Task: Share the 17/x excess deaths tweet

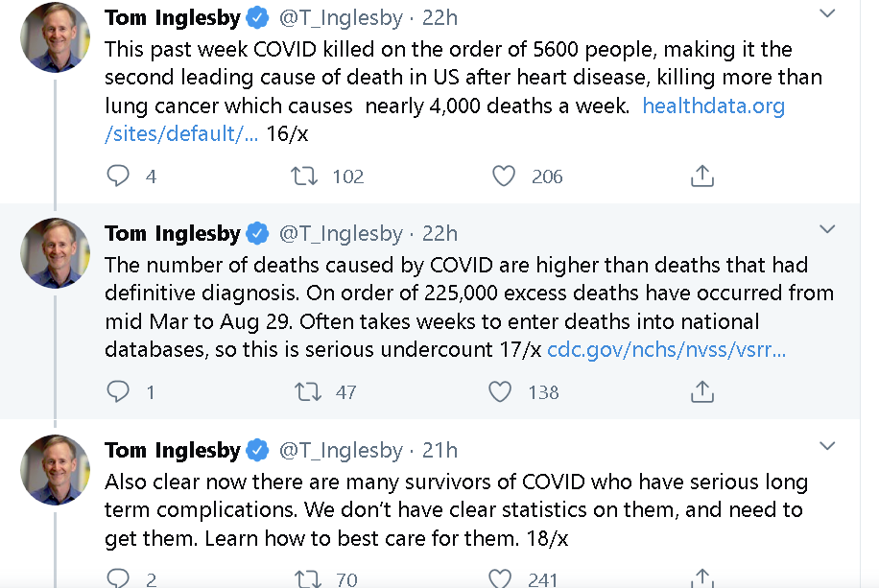Action: point(701,391)
